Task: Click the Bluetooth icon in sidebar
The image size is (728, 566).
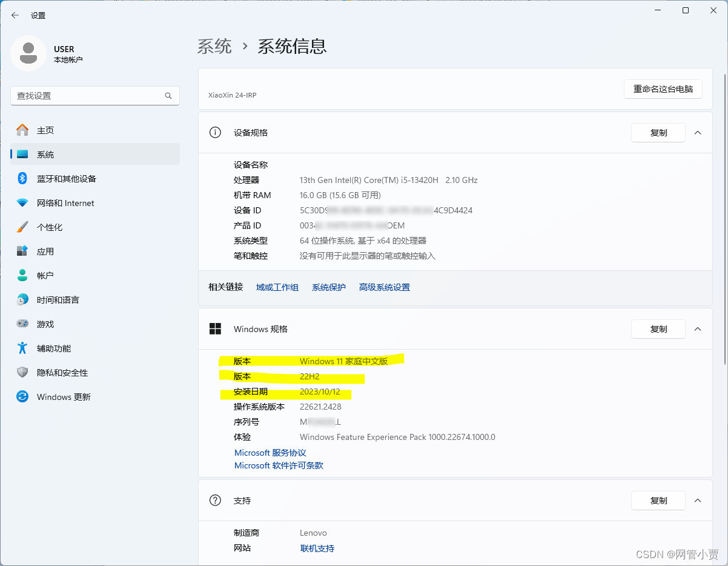Action: [x=22, y=179]
